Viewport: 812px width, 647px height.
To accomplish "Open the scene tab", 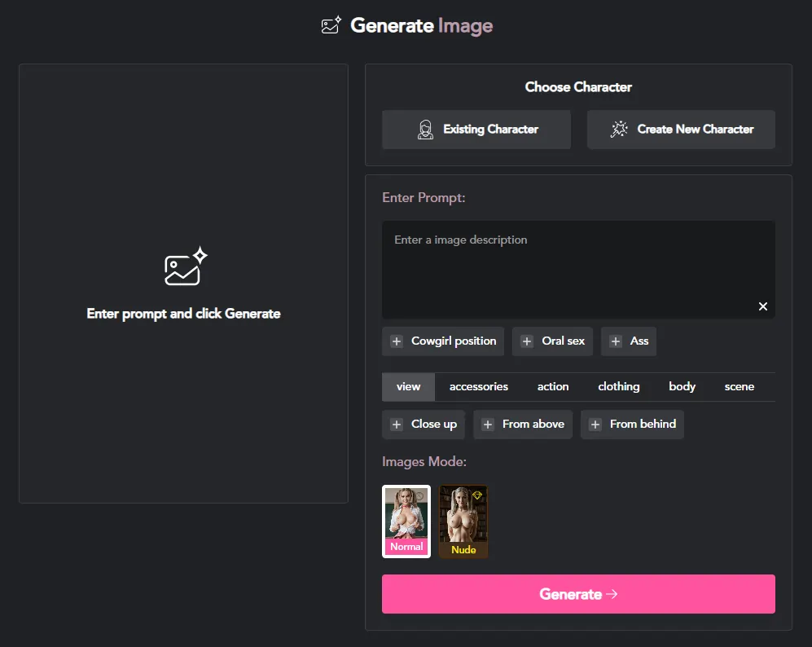I will (x=739, y=386).
